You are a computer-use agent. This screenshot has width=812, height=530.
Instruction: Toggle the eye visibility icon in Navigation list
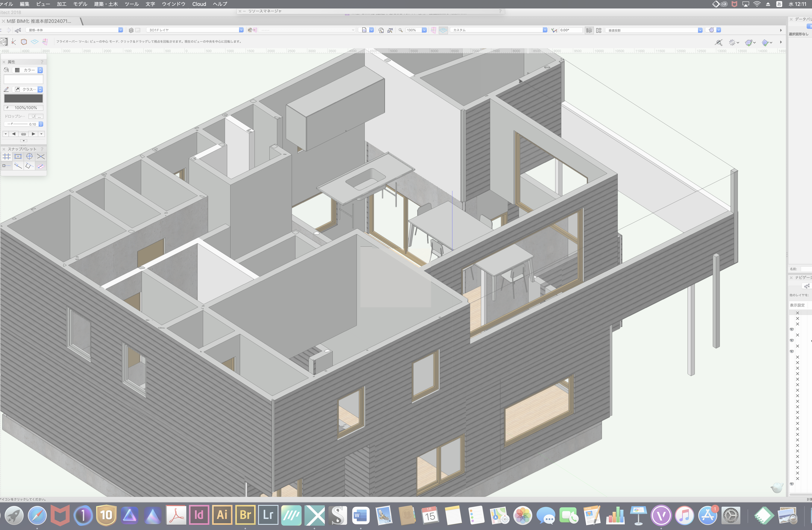792,329
